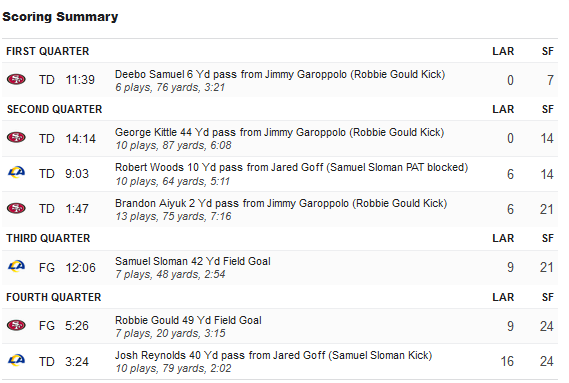Click the Scoring Summary heading
569x383 pixels.
[x=60, y=17]
